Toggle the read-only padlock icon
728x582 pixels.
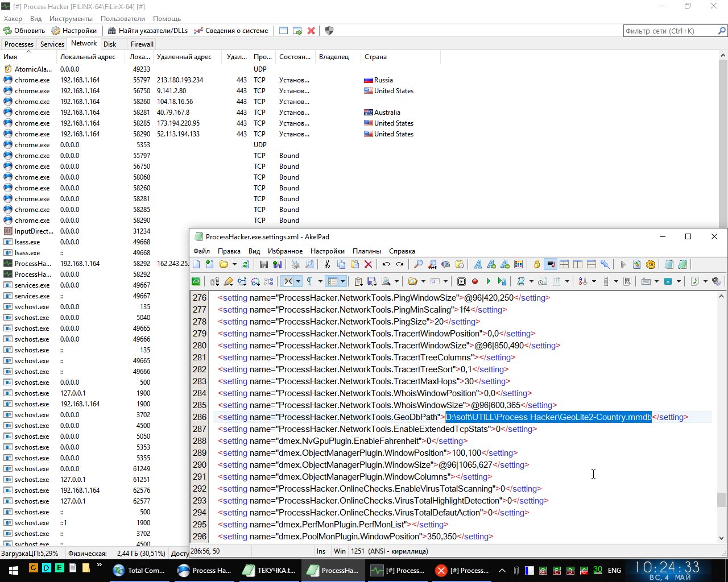536,264
